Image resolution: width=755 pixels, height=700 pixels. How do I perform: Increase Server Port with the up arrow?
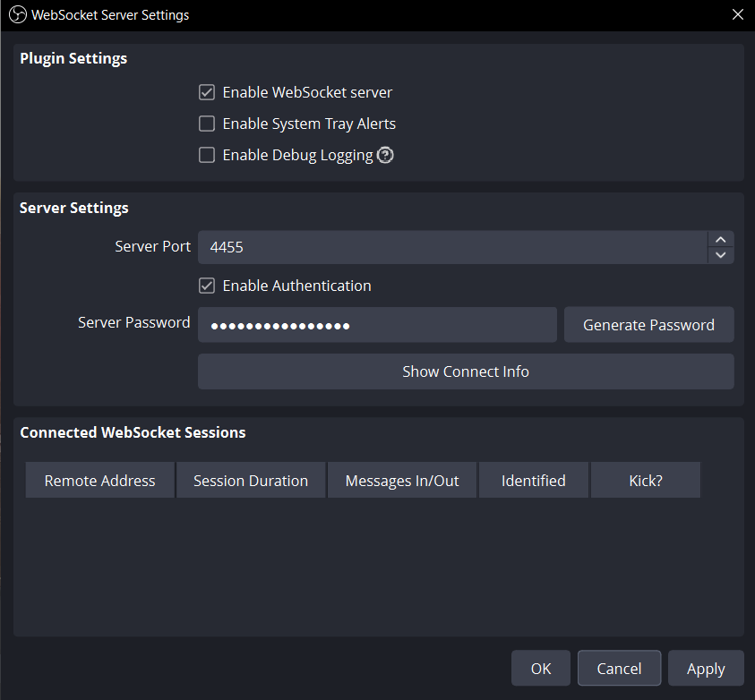click(x=720, y=239)
